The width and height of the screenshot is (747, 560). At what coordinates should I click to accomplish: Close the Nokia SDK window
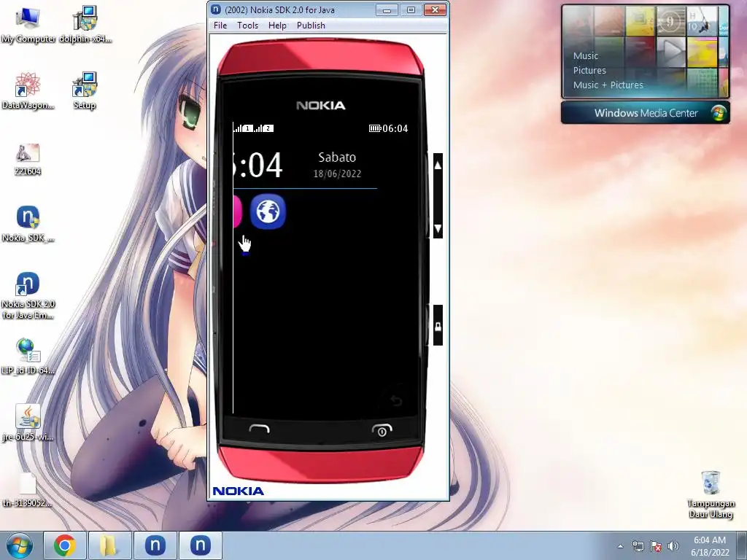[x=435, y=10]
